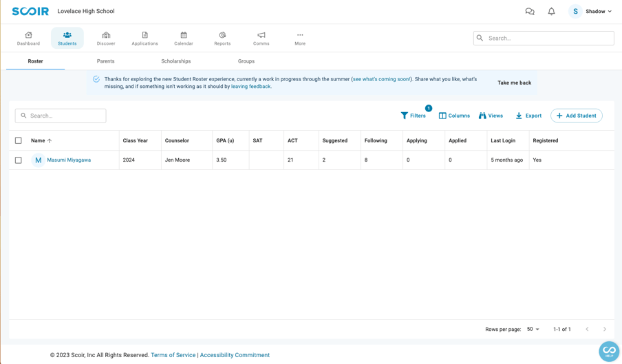
Task: Click the ACT column header
Action: [292, 141]
